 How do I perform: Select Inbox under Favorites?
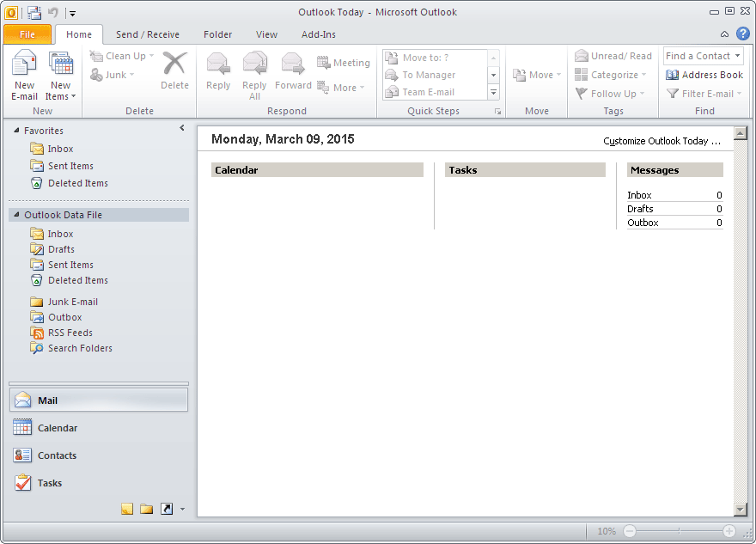point(52,149)
